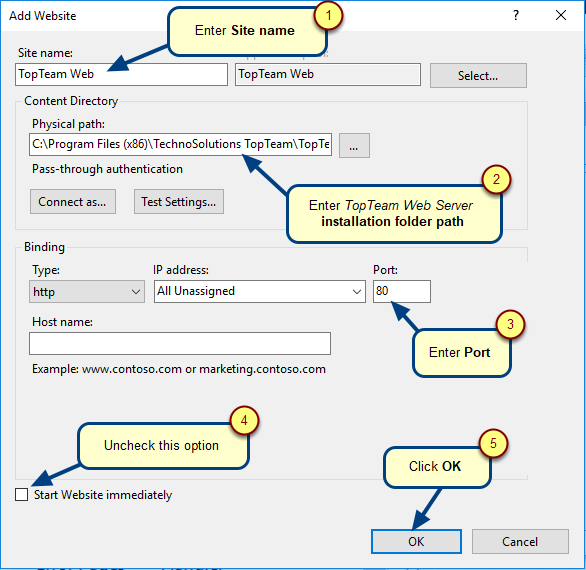This screenshot has height=570, width=586.
Task: Click the Physical path: label
Action: point(68,124)
